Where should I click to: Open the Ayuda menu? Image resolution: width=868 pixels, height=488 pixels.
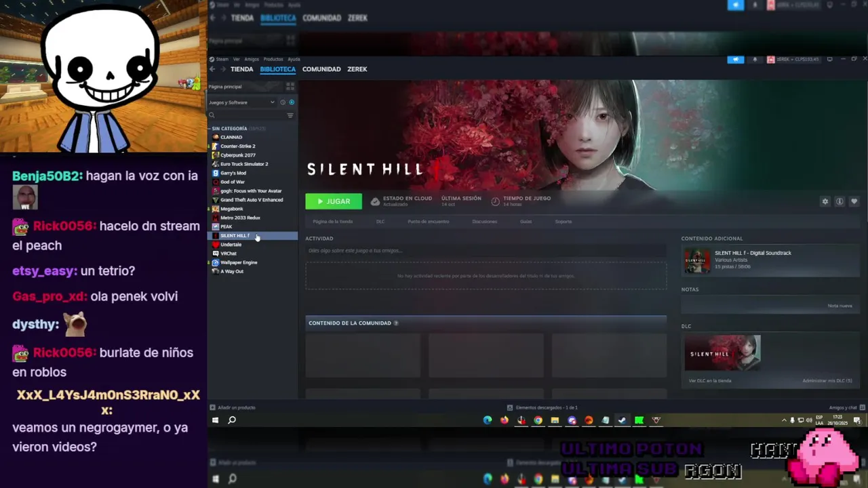click(294, 59)
